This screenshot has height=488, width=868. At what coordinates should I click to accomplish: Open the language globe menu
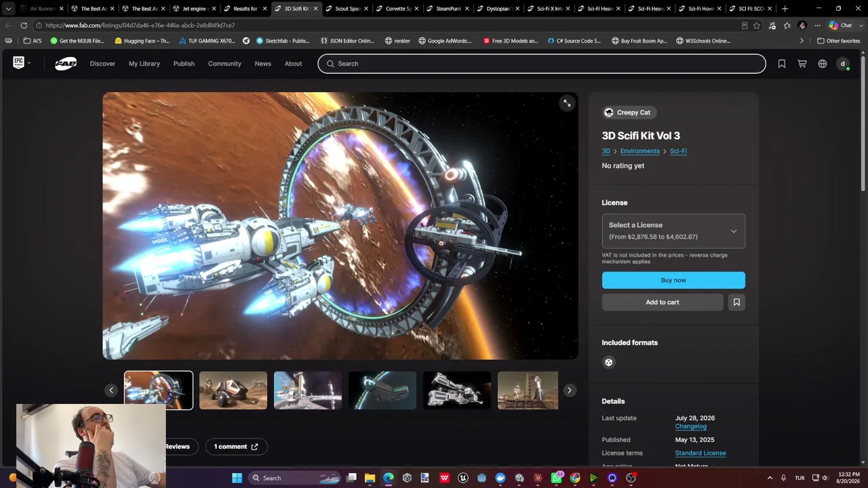[823, 64]
